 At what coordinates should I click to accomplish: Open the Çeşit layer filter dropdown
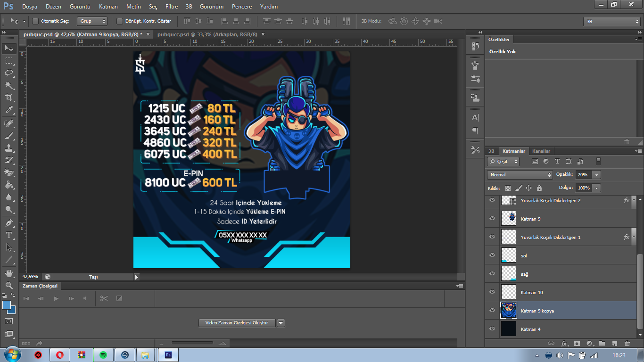tap(504, 162)
